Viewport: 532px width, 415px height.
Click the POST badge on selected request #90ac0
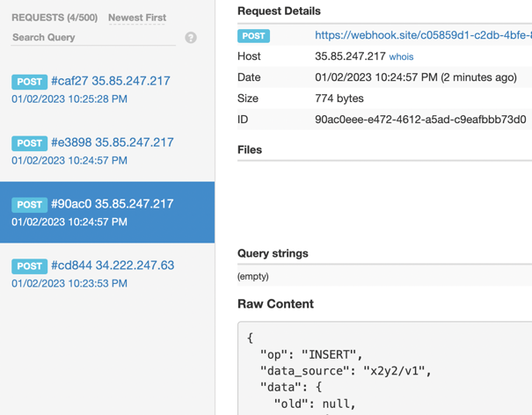29,205
